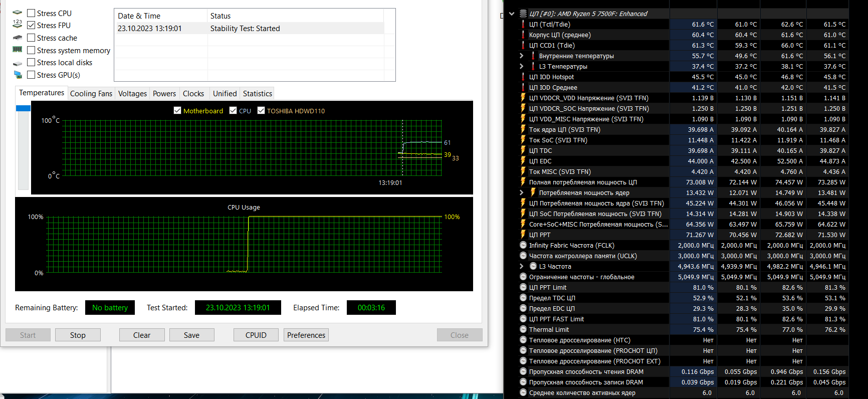Click the Stress cache icon
This screenshot has width=868, height=399.
tap(18, 38)
